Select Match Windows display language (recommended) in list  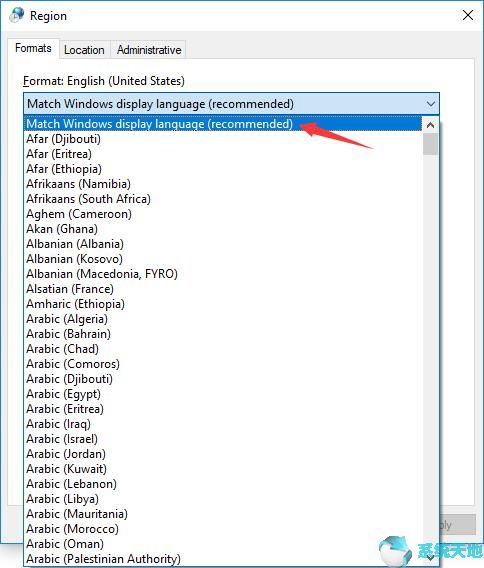[x=223, y=124]
